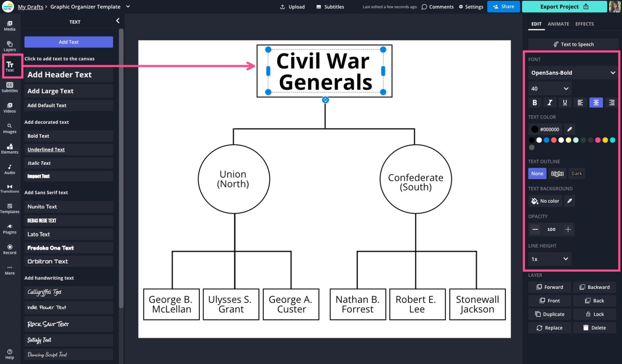The height and width of the screenshot is (364, 622).
Task: Open the Media panel in the sidebar
Action: (9, 26)
